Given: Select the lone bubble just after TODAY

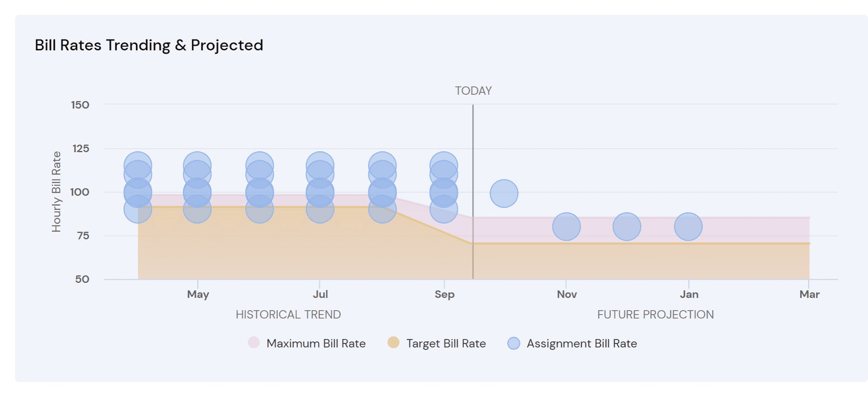Looking at the screenshot, I should click(x=504, y=194).
